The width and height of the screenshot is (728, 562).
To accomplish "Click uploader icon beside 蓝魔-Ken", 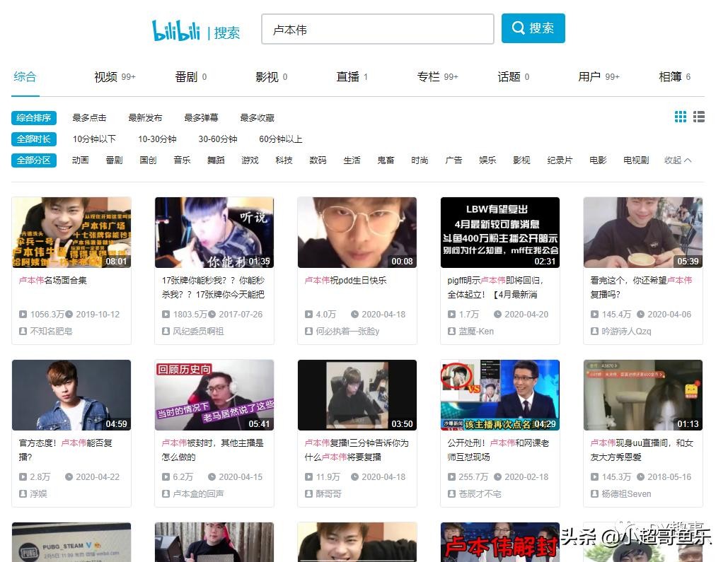I will (451, 331).
